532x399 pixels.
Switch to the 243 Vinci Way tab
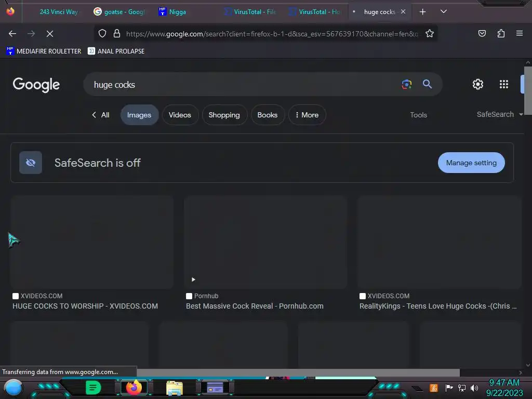pyautogui.click(x=59, y=12)
